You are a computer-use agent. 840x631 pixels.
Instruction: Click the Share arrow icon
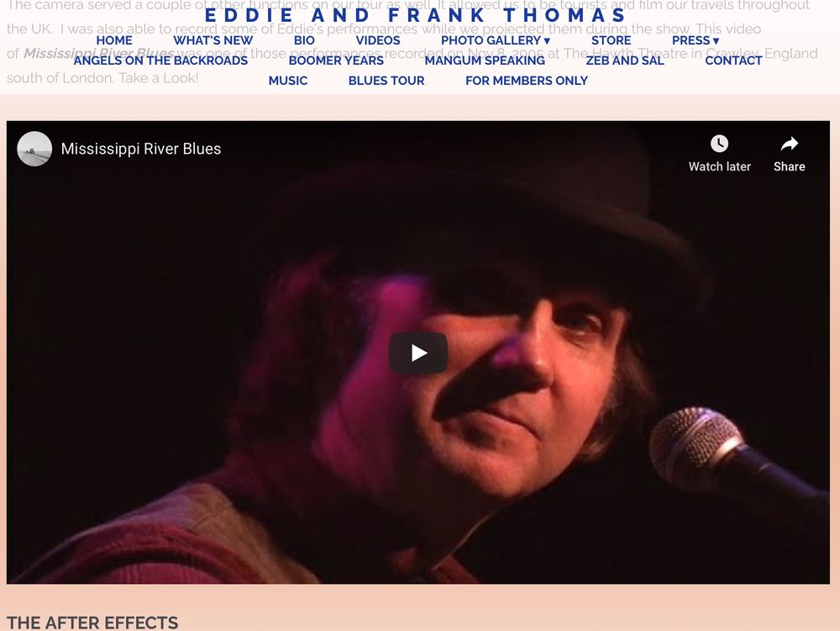789,144
